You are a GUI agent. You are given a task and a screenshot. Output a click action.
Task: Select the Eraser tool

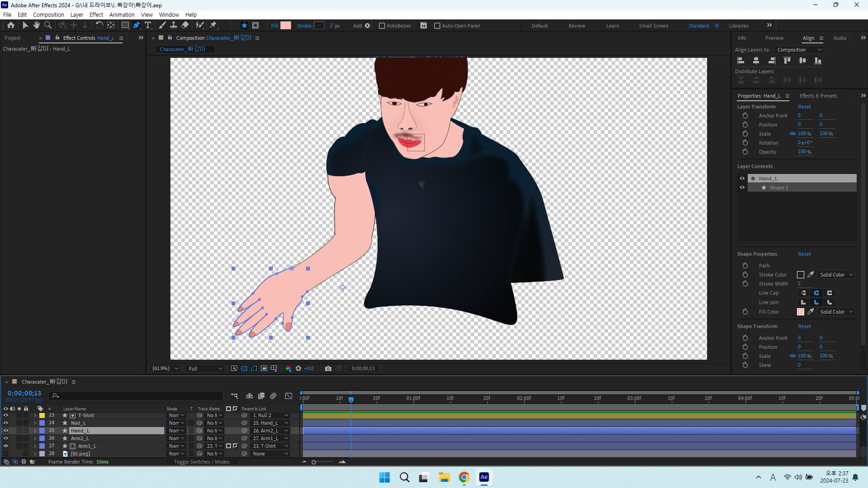pyautogui.click(x=185, y=25)
